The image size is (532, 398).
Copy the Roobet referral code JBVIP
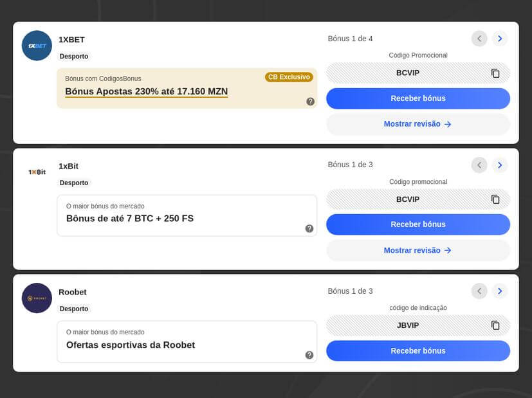point(495,325)
